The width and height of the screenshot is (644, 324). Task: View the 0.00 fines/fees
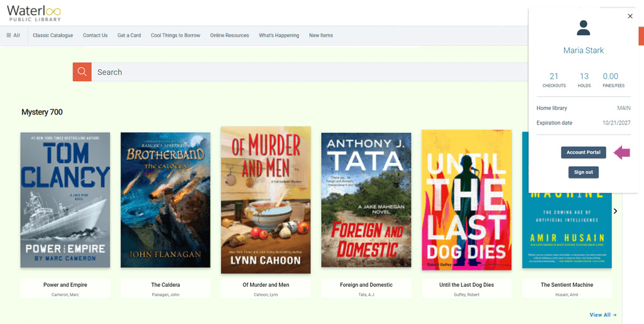click(613, 80)
